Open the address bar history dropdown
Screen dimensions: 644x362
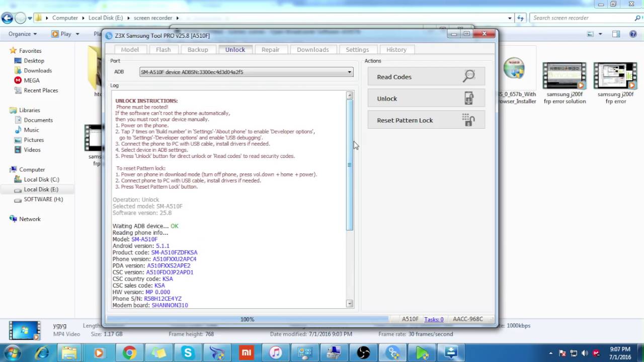coord(510,18)
